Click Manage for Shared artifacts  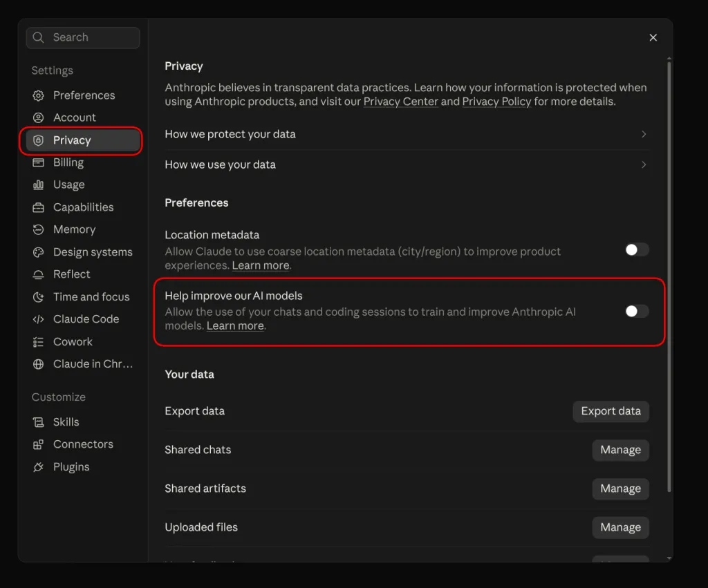click(620, 489)
